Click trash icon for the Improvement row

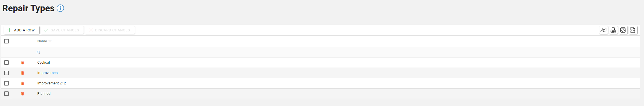(22, 73)
